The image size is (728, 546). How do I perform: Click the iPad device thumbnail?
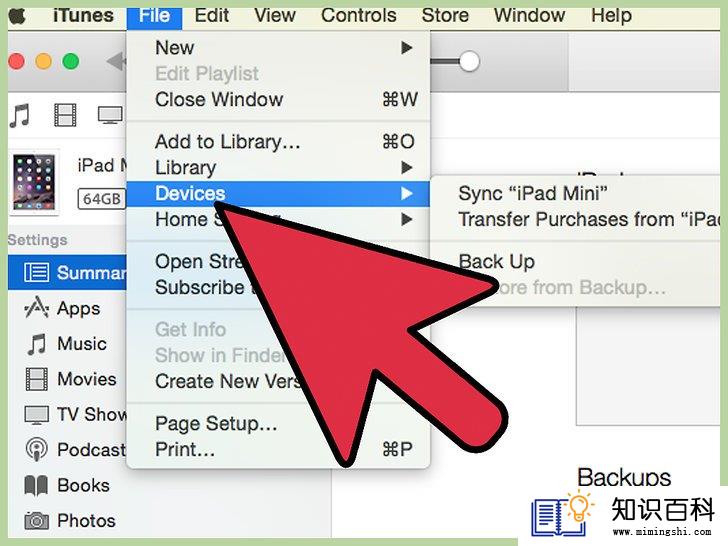point(34,182)
